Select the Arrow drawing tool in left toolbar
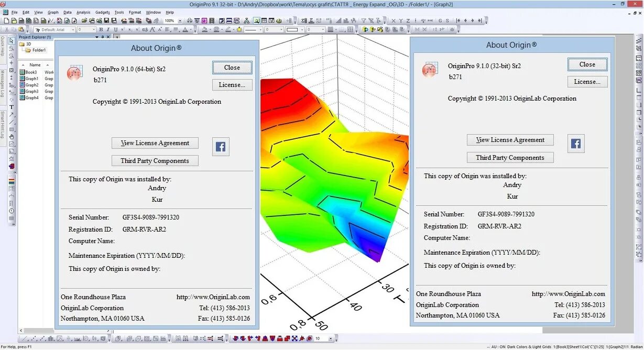Viewport: 644px width, 350px height. (x=12, y=114)
